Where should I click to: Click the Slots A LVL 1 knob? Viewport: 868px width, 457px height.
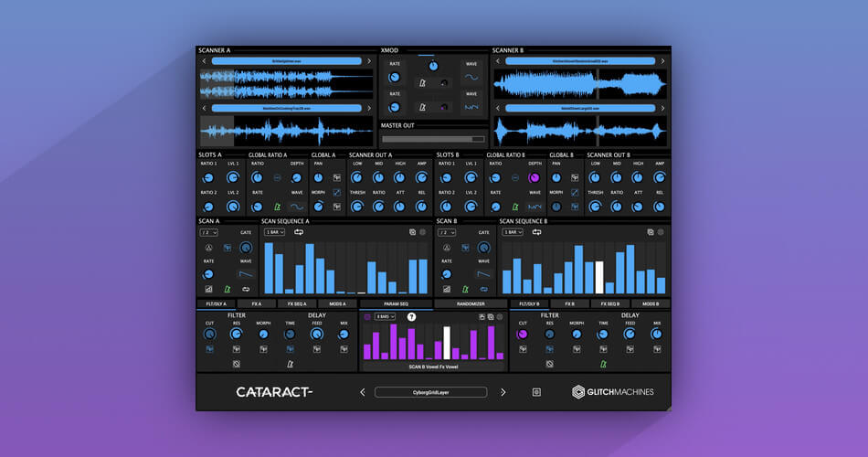click(x=233, y=178)
